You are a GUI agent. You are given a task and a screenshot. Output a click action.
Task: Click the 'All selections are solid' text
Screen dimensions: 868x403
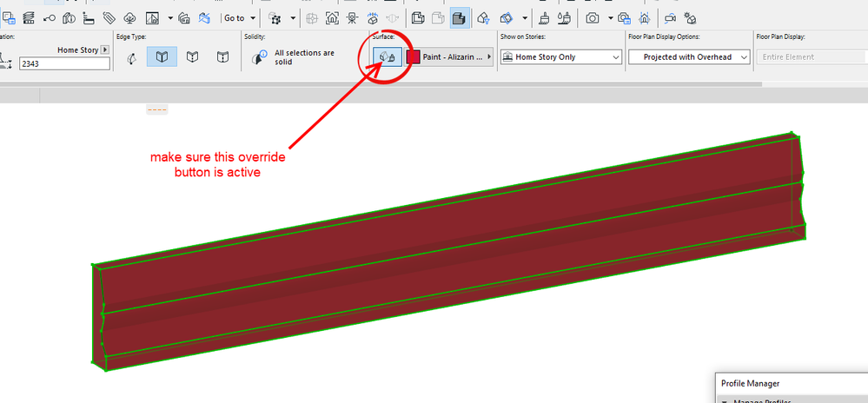[304, 57]
